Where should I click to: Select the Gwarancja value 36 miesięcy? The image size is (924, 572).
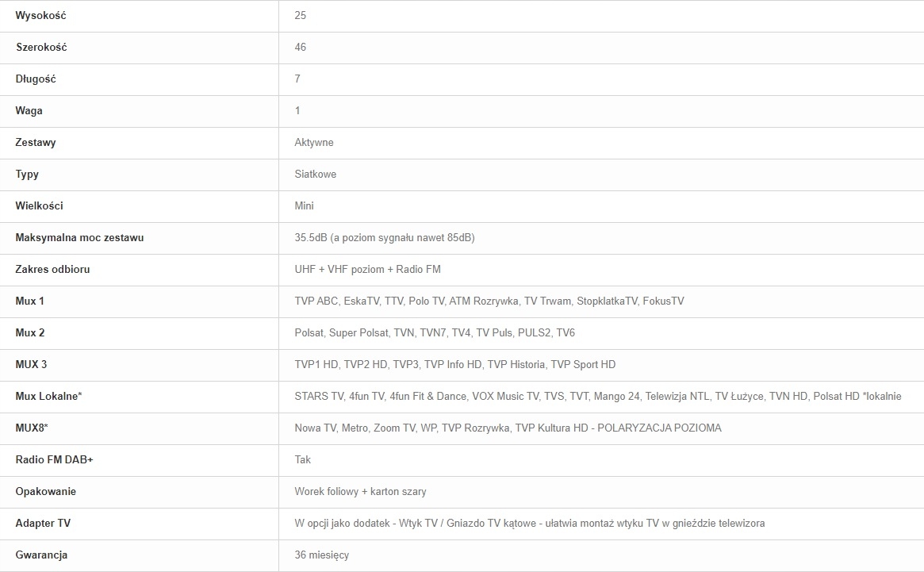tap(321, 555)
